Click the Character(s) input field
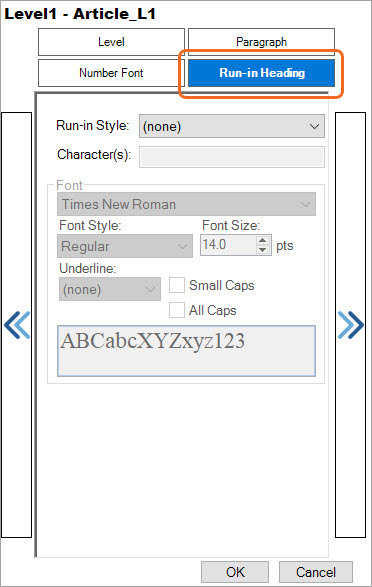This screenshot has width=372, height=587. click(232, 156)
